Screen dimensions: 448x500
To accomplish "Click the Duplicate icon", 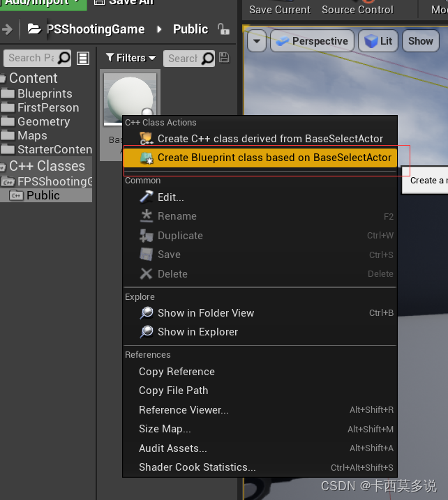I will point(147,235).
